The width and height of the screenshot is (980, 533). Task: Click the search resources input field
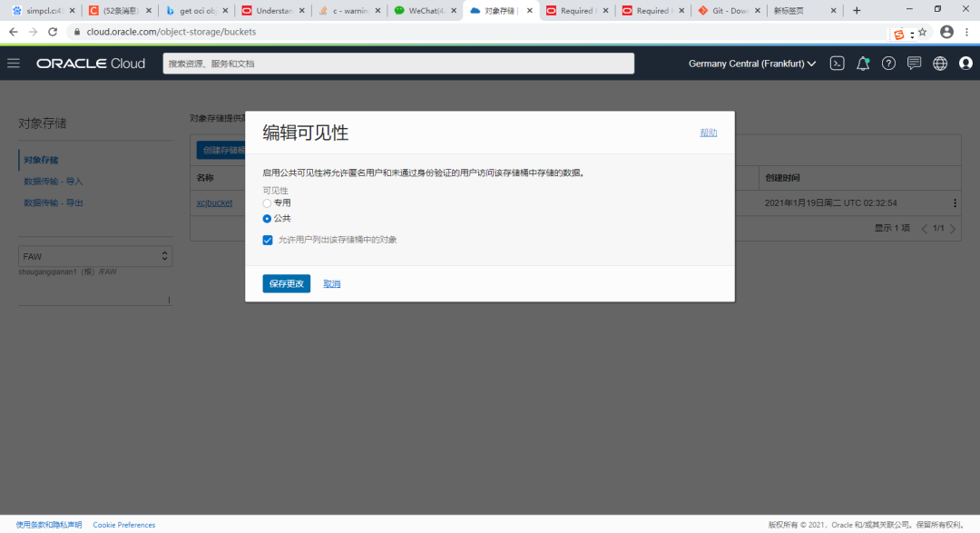(398, 64)
